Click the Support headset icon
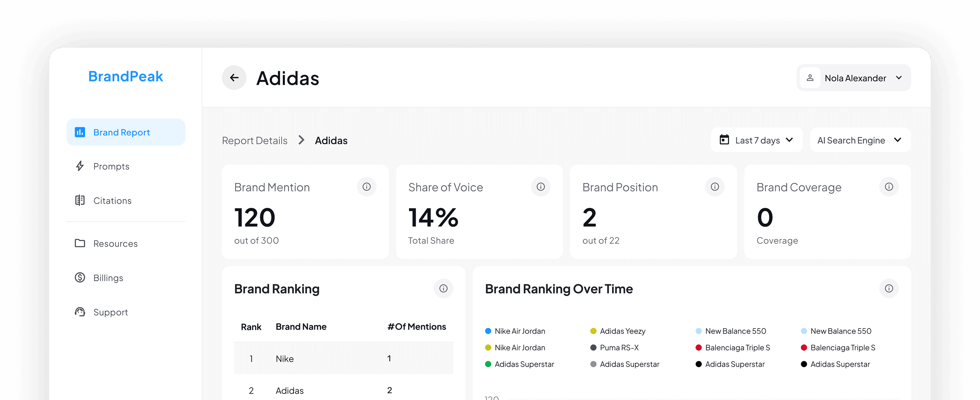Screen dimensions: 980x400 click(x=80, y=312)
